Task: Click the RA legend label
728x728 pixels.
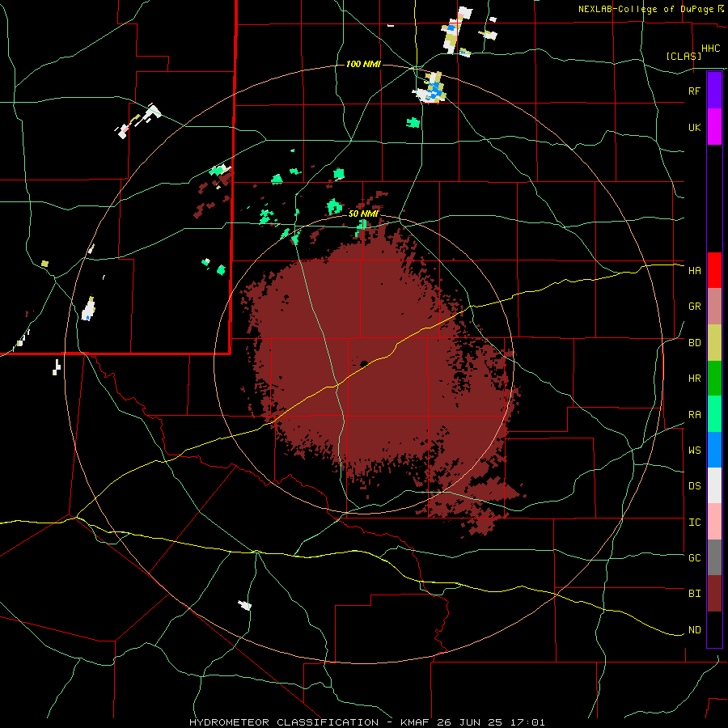Action: click(694, 415)
